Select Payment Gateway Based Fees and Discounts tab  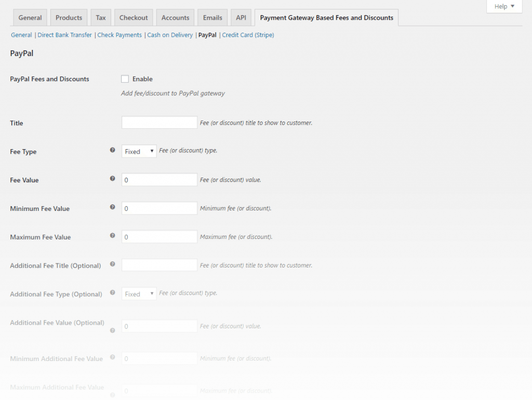(x=327, y=18)
